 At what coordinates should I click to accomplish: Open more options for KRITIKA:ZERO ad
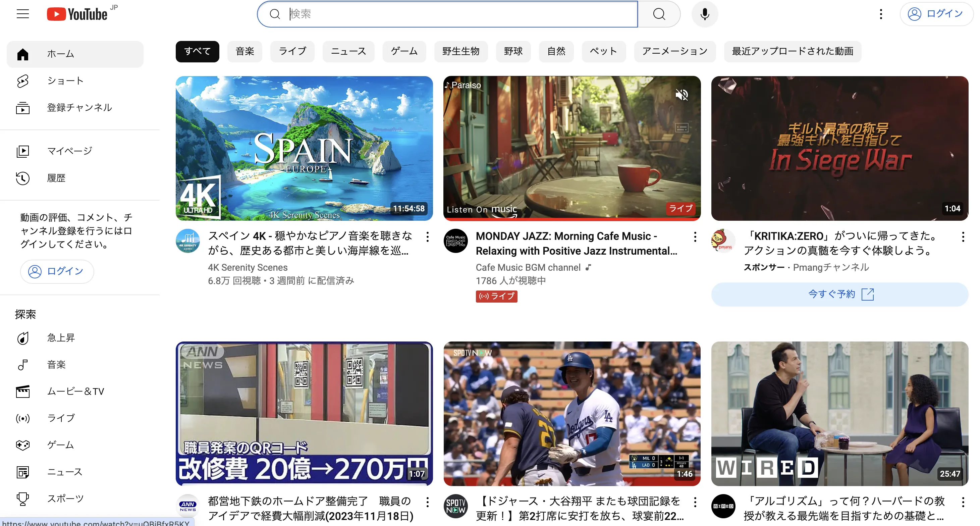click(x=963, y=237)
